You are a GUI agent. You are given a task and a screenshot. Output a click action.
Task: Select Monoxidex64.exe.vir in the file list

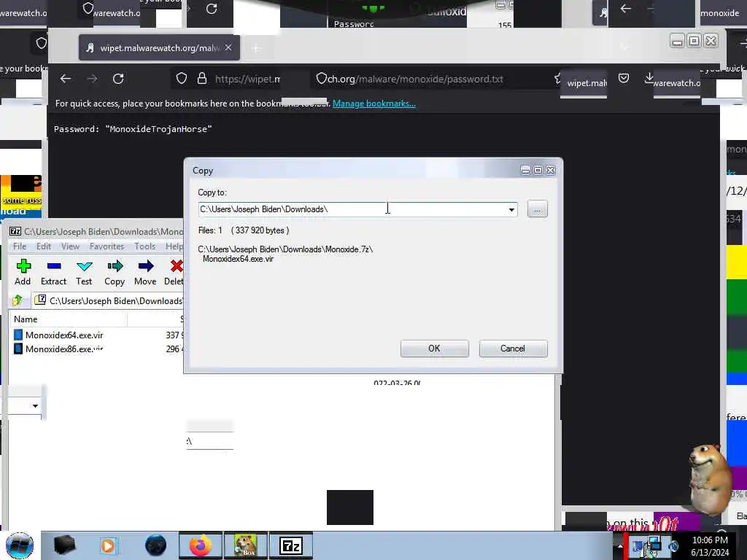click(64, 335)
